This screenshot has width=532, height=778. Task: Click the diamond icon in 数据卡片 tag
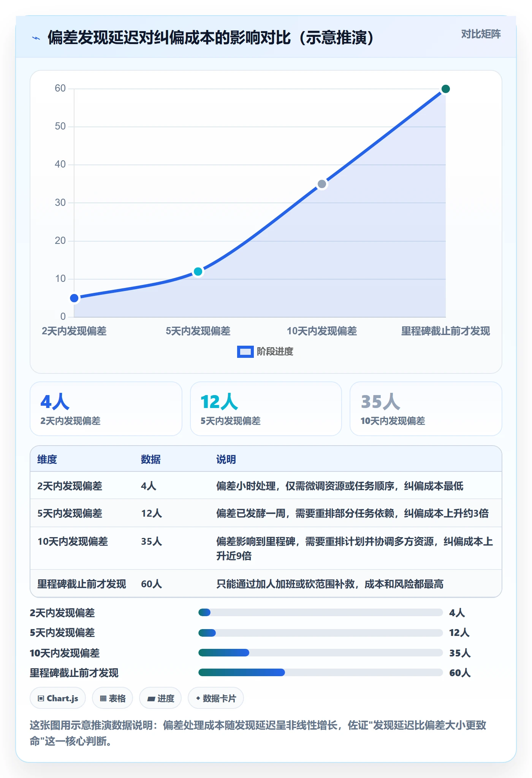tap(198, 698)
